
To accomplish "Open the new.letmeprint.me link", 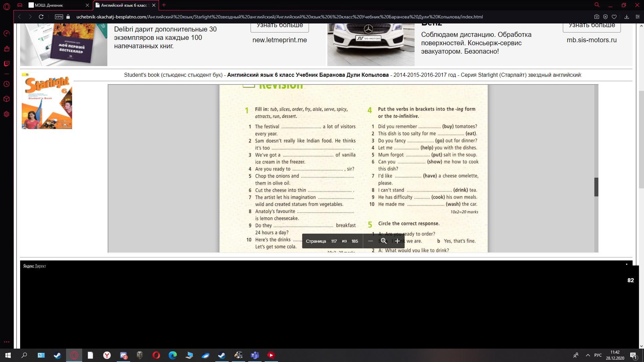I will click(x=280, y=40).
